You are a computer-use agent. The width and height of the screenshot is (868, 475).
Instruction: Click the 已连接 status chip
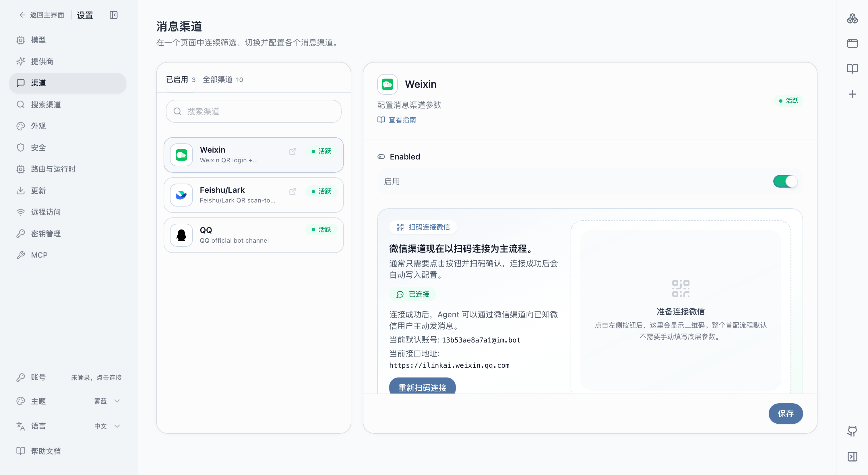pyautogui.click(x=412, y=294)
